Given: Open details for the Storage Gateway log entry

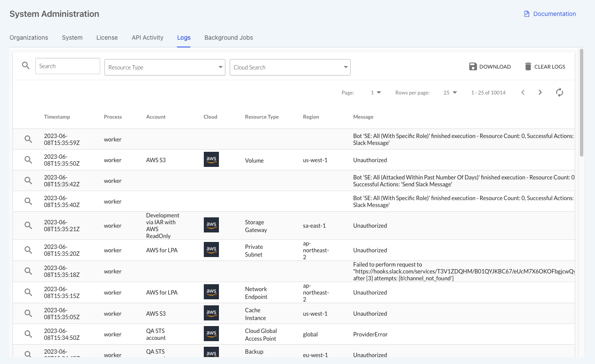Looking at the screenshot, I should coord(28,226).
